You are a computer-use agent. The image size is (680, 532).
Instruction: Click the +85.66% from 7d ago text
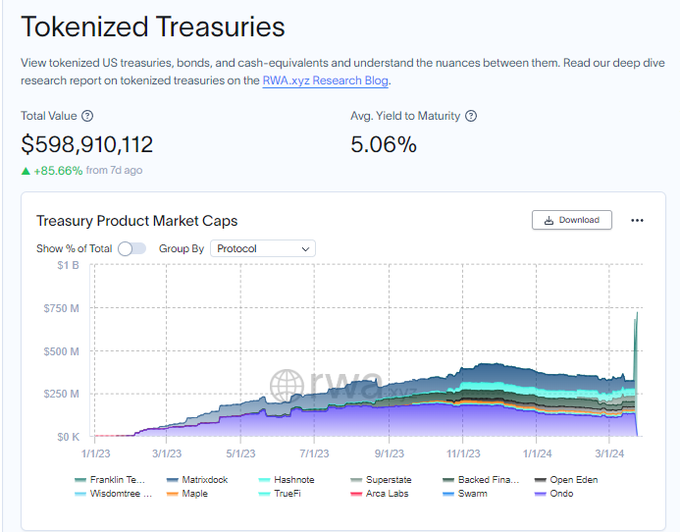click(88, 170)
